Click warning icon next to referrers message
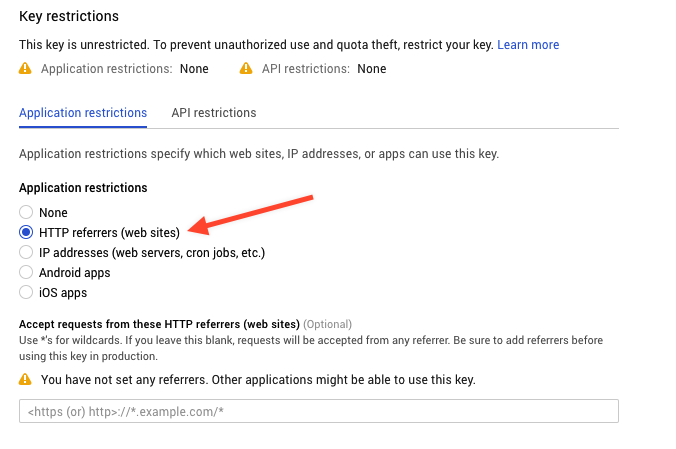676x449 pixels. point(26,380)
